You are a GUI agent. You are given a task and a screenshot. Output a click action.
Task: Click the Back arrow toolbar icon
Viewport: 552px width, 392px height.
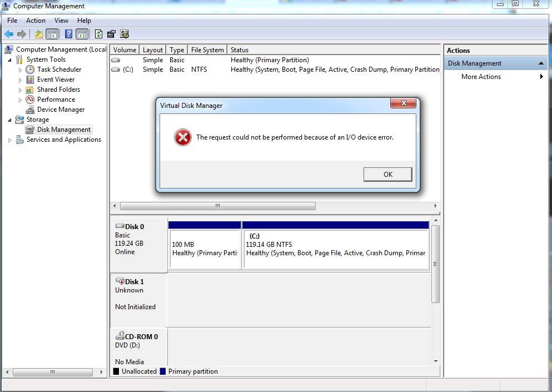tap(9, 34)
